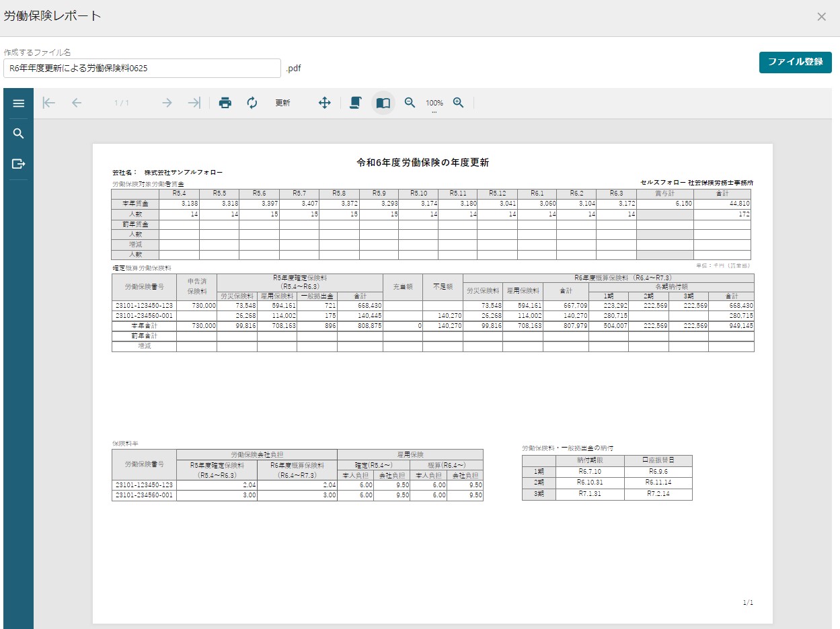Click payment deadline R6.7.10
Screen dimensions: 840x629
(590, 472)
